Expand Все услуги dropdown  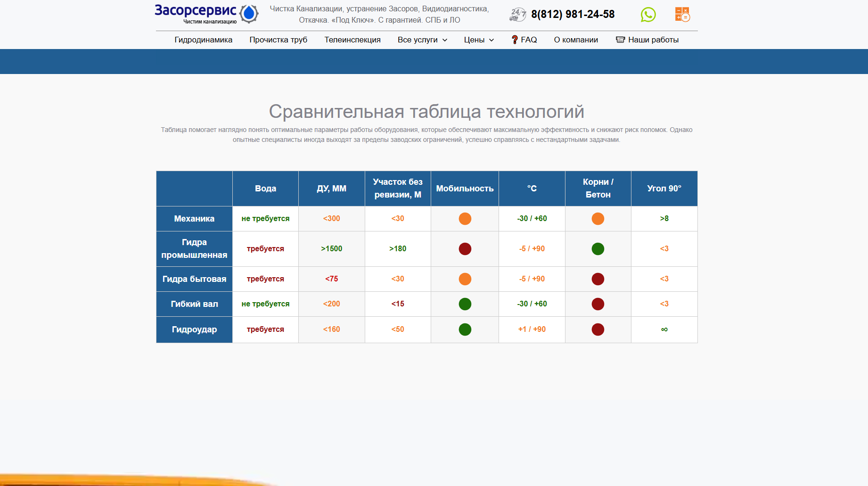[x=422, y=40]
